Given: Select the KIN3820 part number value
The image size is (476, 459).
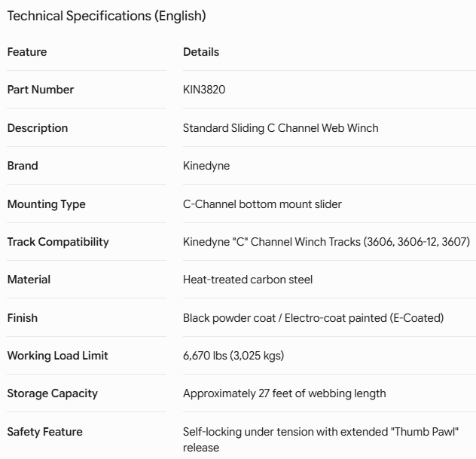Looking at the screenshot, I should click(204, 90).
